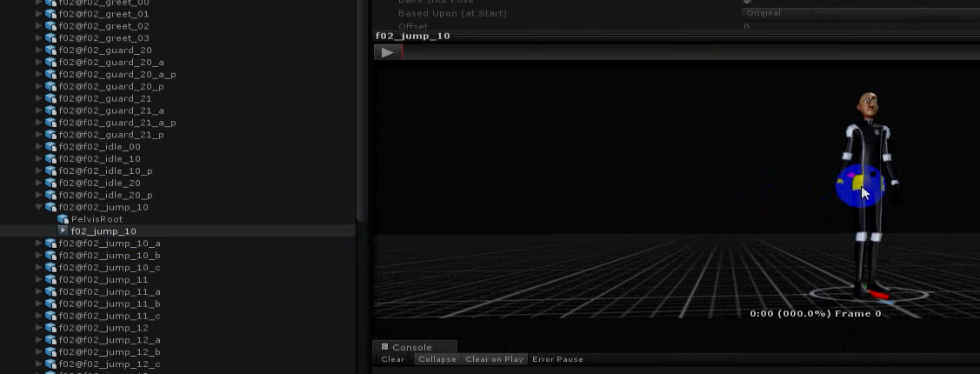Click the cube icon beside f02@f02_greet_02
Image resolution: width=980 pixels, height=374 pixels.
[50, 26]
